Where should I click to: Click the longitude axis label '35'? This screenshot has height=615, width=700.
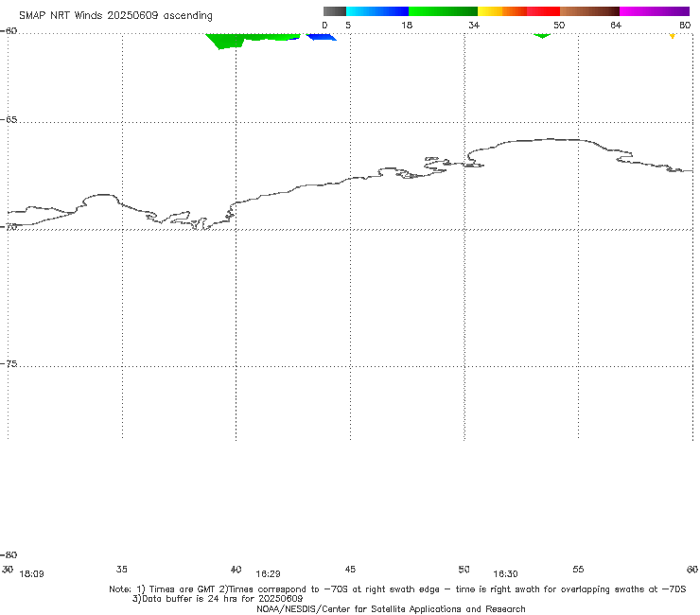(122, 569)
